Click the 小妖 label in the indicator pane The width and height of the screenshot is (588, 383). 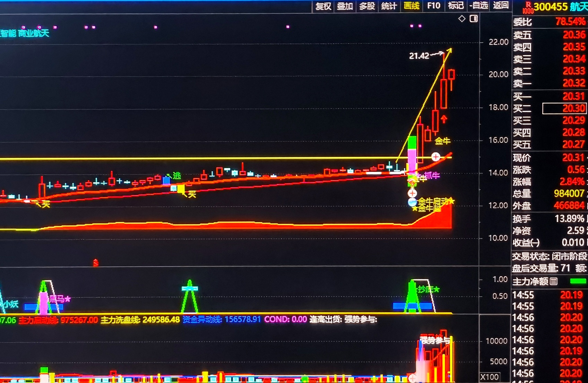pyautogui.click(x=11, y=304)
